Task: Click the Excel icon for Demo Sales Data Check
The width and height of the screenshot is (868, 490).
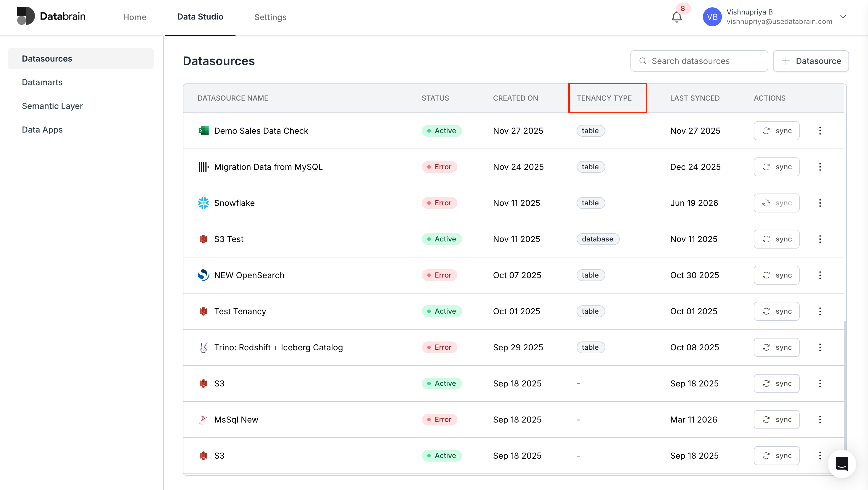Action: 203,131
